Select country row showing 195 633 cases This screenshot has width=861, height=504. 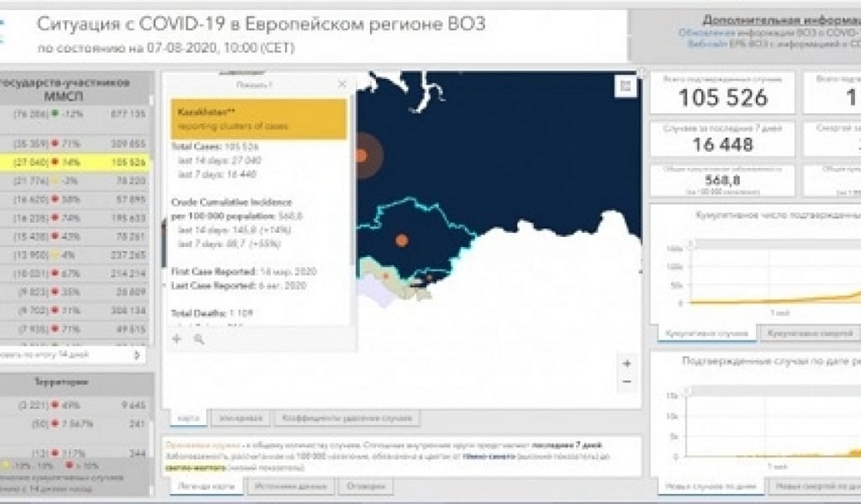point(74,218)
